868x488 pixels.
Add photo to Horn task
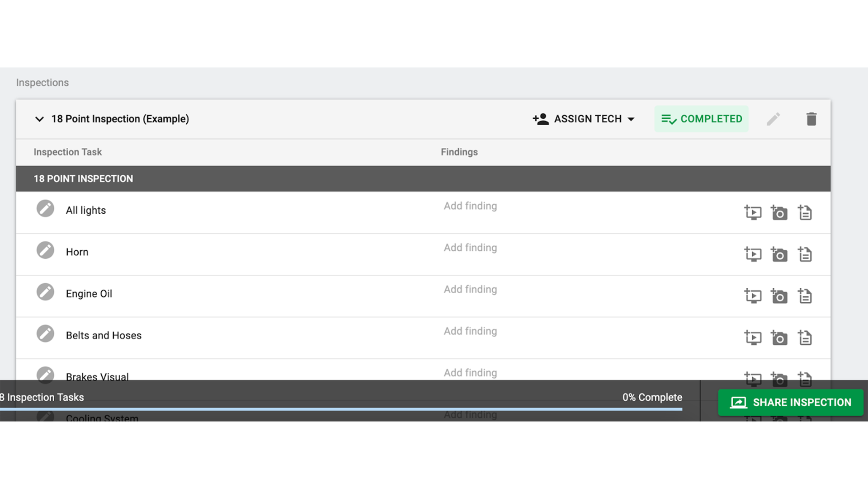coord(779,254)
